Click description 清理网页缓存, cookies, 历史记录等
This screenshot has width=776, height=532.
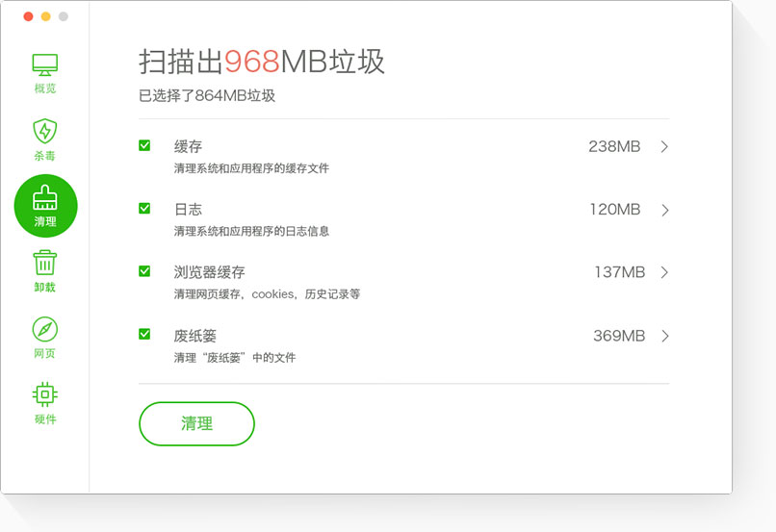tap(267, 294)
